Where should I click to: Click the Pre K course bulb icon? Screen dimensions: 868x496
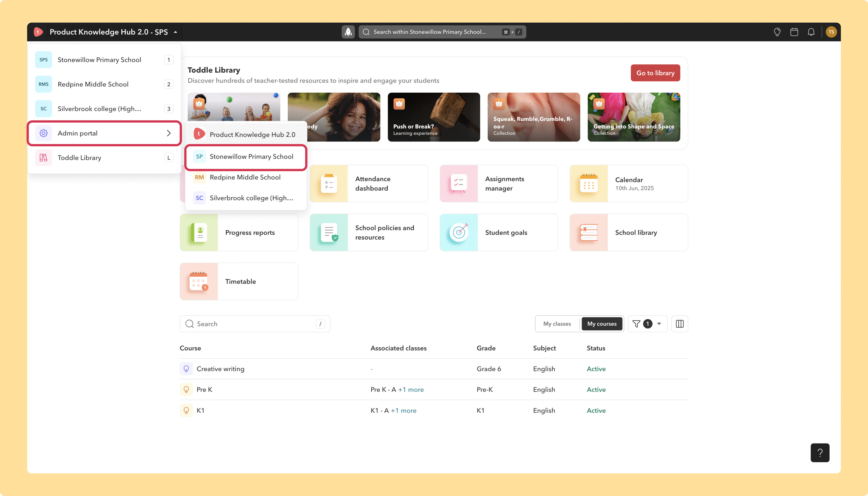[x=186, y=389]
